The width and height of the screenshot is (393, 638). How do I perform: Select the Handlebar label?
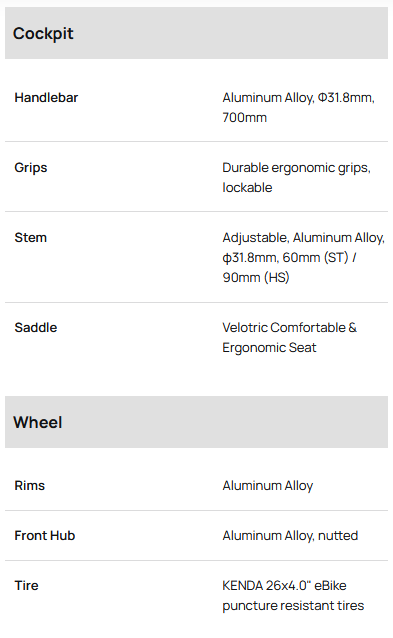(46, 98)
